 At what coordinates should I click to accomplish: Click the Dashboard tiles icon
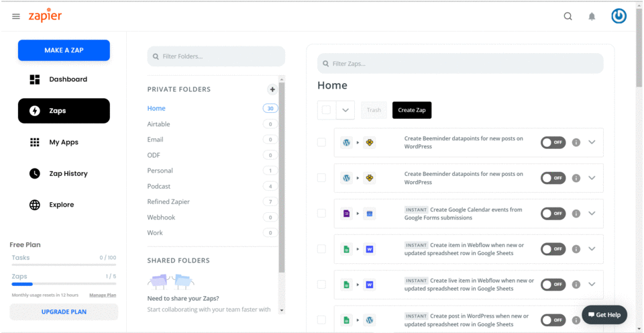35,79
